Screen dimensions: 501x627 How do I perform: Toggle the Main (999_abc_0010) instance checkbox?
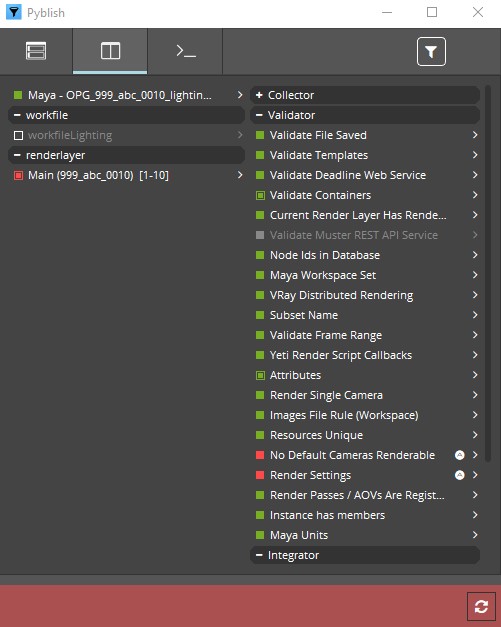(x=18, y=175)
